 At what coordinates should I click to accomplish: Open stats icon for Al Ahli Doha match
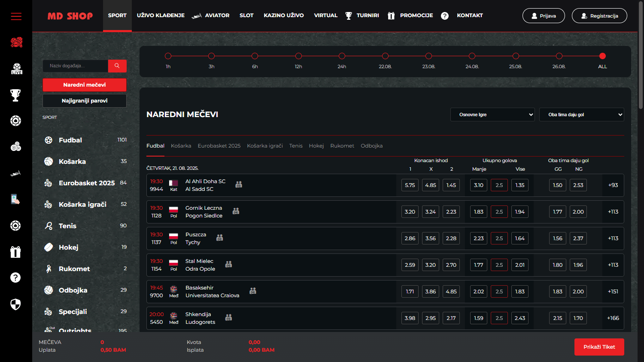click(x=239, y=184)
